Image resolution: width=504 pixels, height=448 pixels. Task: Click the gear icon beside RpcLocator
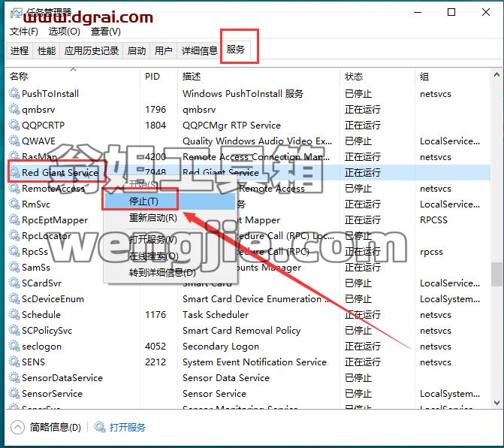coord(14,235)
